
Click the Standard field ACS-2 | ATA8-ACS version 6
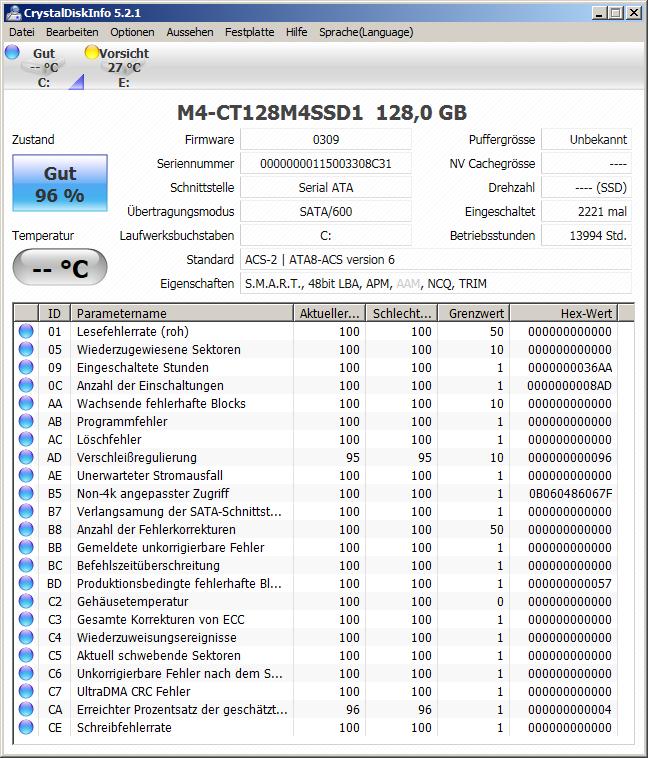[436, 260]
